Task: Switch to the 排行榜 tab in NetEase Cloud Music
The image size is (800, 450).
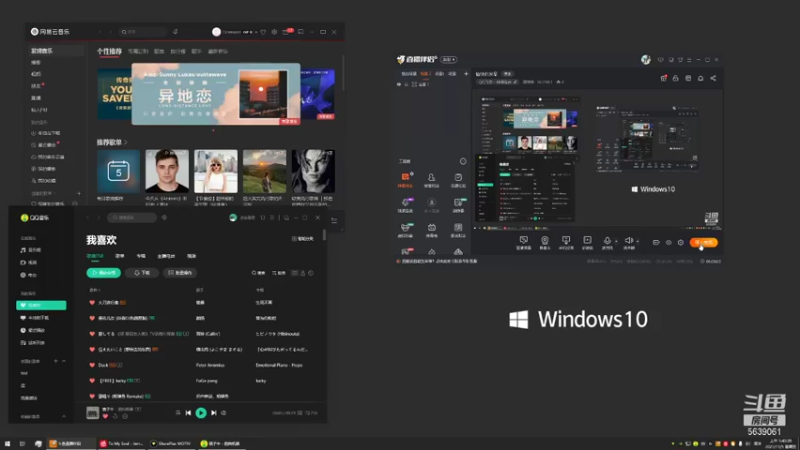Action: 178,52
